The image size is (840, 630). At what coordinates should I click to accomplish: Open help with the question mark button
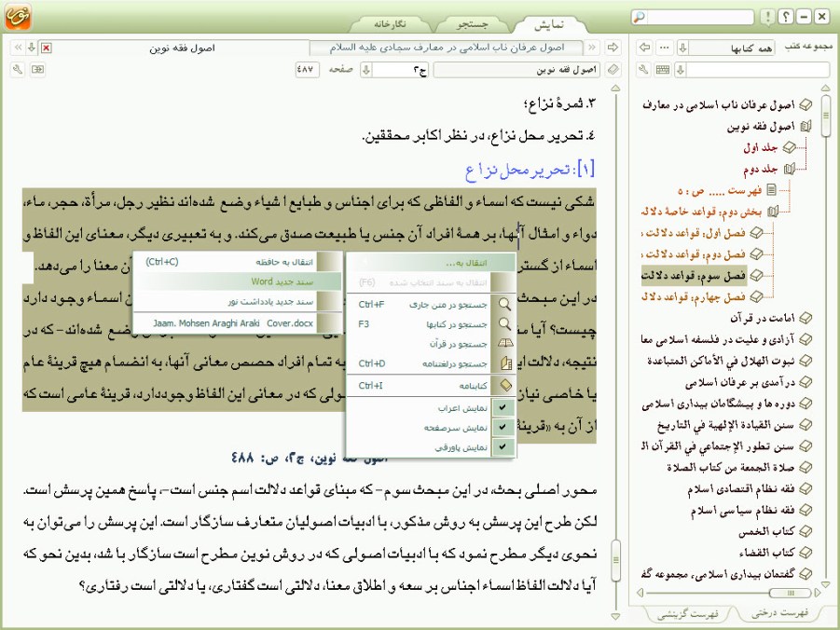[785, 17]
